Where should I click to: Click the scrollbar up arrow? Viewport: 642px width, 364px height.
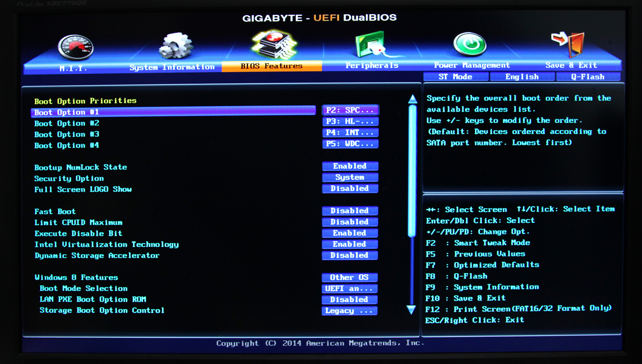coord(413,99)
